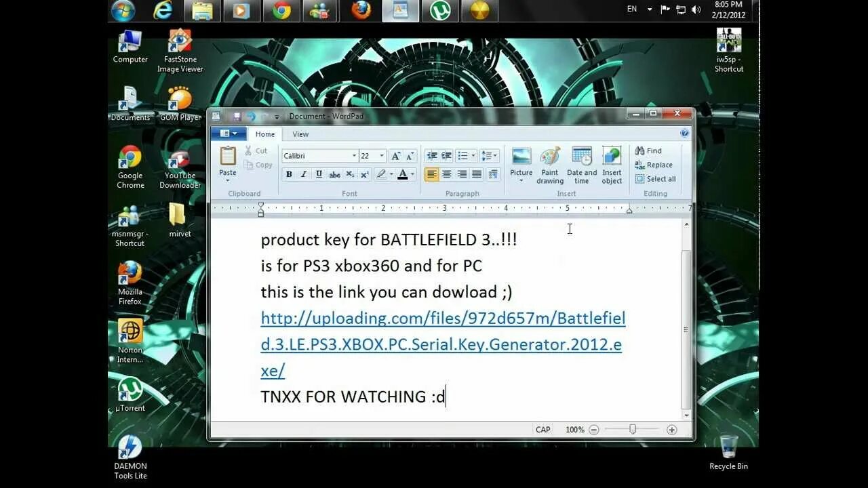Viewport: 868px width, 488px height.
Task: Click Replace in Editing group
Action: [654, 165]
